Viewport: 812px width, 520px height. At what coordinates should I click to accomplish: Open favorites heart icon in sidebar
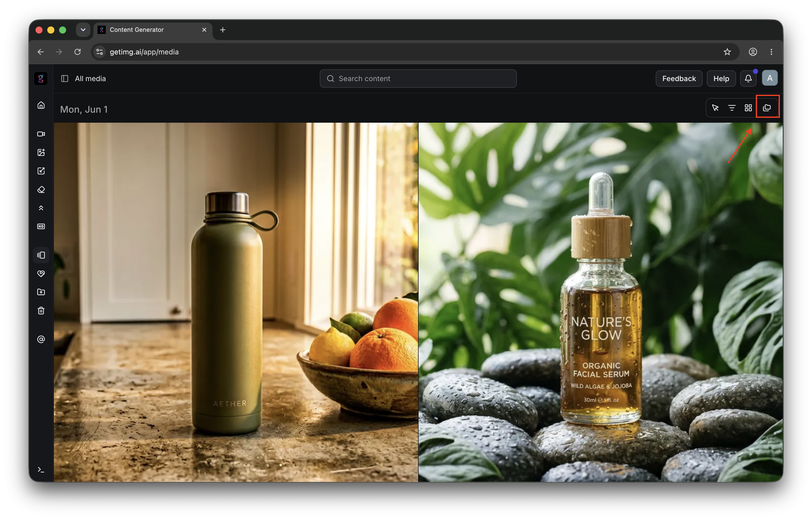click(41, 274)
